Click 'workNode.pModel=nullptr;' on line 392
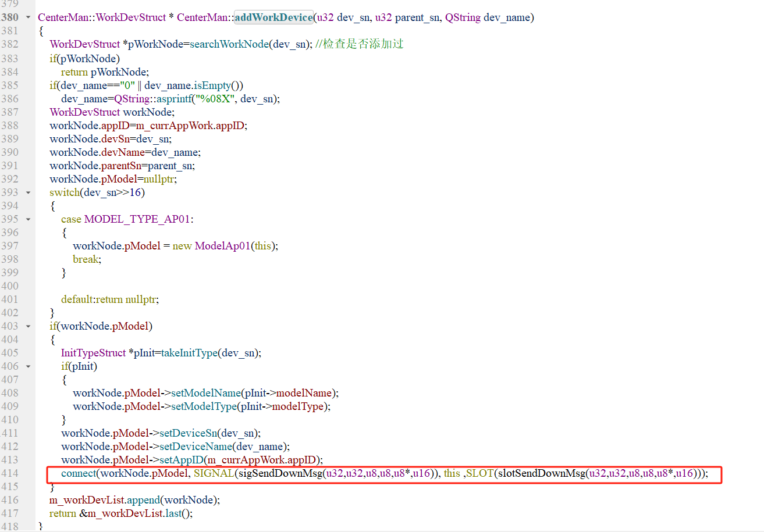Image resolution: width=764 pixels, height=532 pixels. (x=113, y=179)
